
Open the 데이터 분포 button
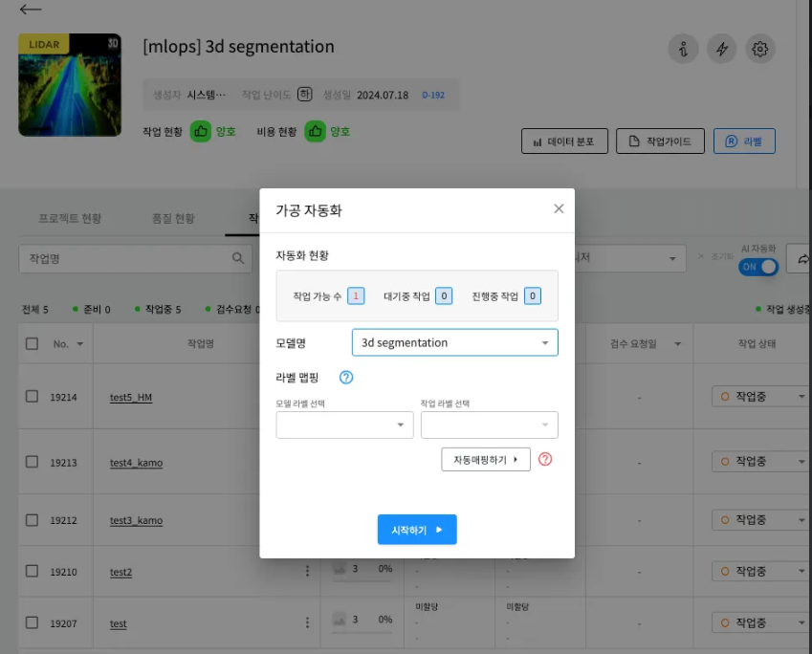coord(564,142)
